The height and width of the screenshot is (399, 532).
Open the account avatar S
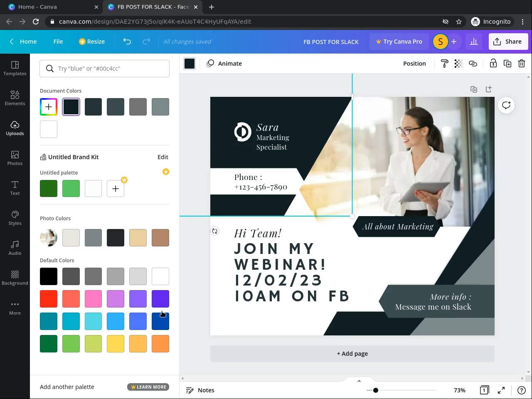(441, 42)
